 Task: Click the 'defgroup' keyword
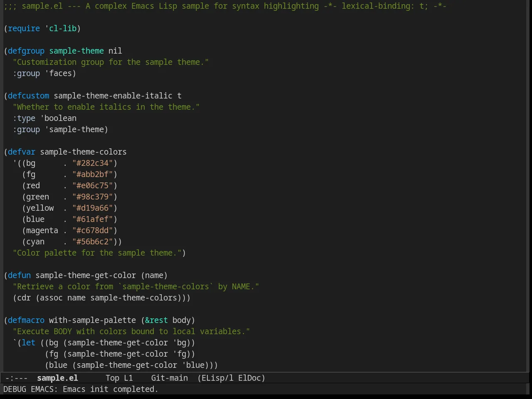click(x=26, y=51)
